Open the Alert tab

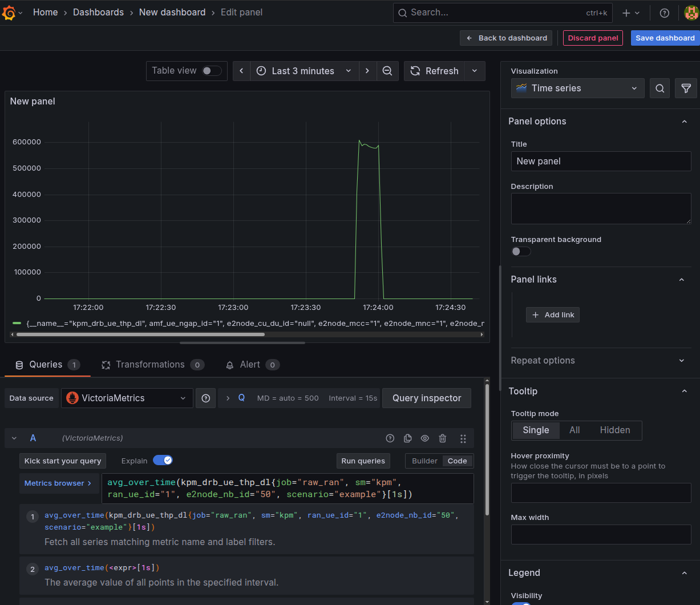250,365
